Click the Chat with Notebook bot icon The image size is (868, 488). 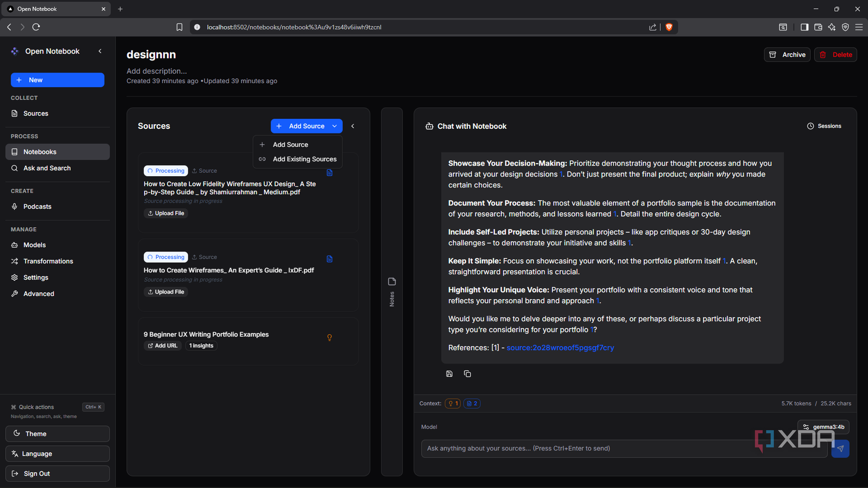429,126
